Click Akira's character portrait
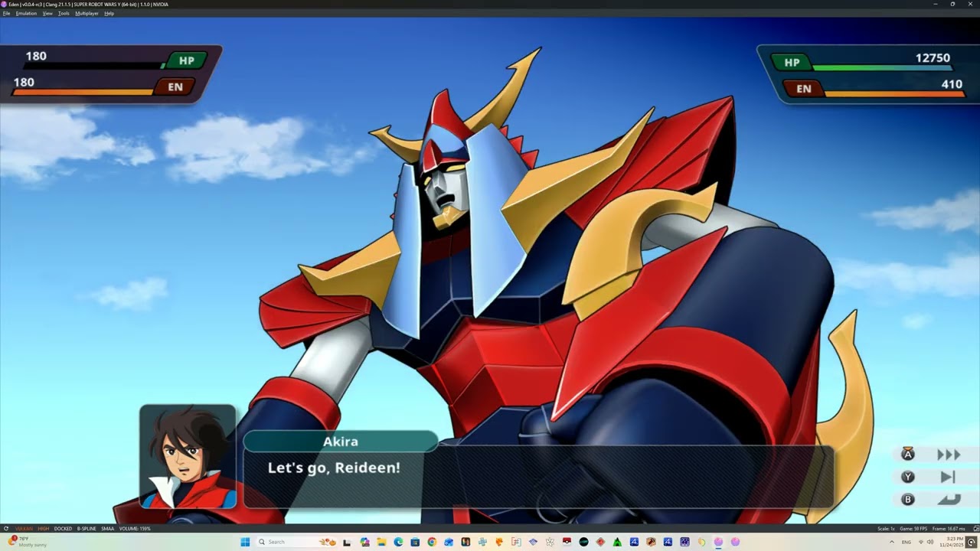This screenshot has width=980, height=551. (x=188, y=457)
